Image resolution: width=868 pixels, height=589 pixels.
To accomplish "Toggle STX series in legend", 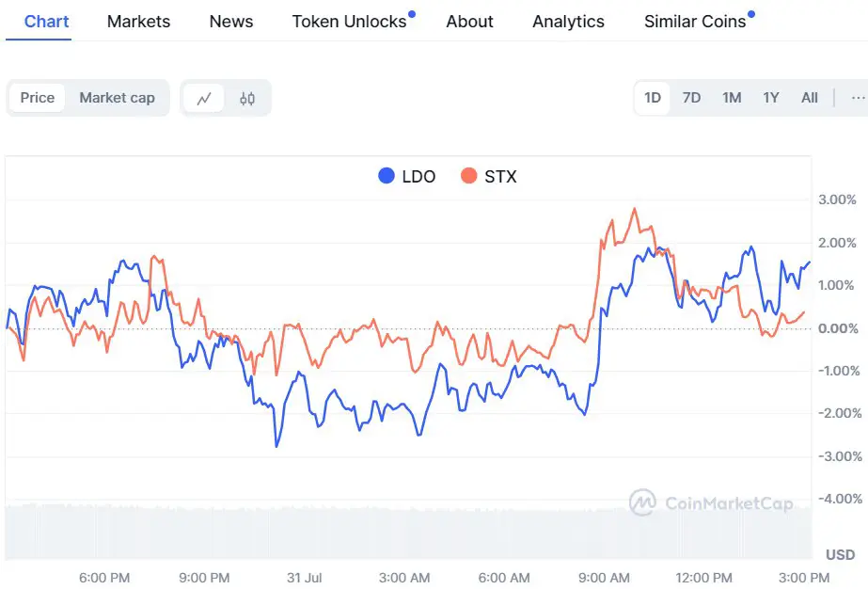I will click(x=488, y=176).
